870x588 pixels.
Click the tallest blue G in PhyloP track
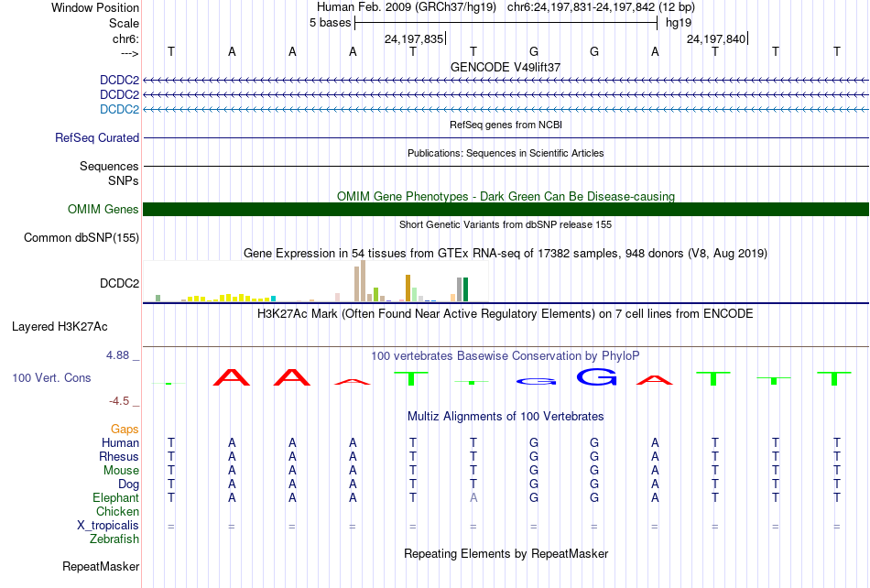pos(596,377)
